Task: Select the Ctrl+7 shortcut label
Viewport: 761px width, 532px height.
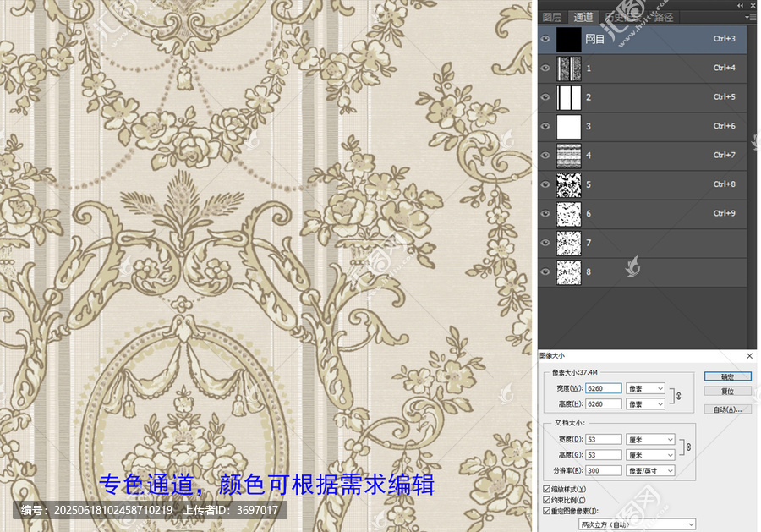Action: pyautogui.click(x=724, y=155)
